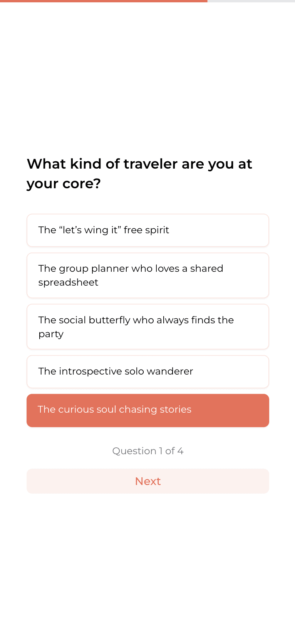The width and height of the screenshot is (295, 644).
Task: Select the "let's wing it" free spirit answer
Action: coord(147,230)
